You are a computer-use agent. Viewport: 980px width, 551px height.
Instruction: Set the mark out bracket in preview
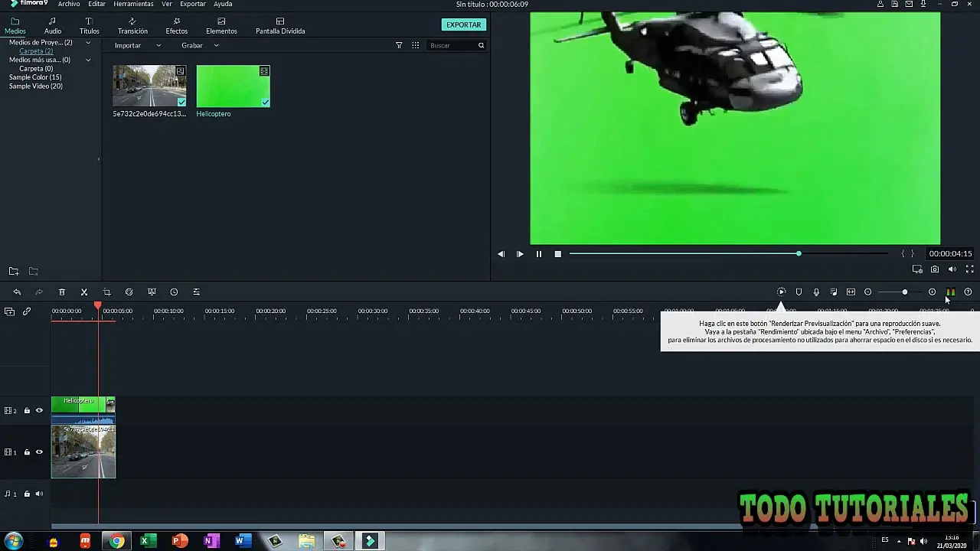tap(912, 254)
